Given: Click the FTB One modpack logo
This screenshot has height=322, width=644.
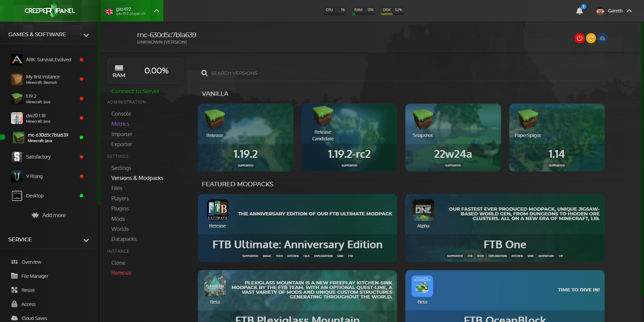Looking at the screenshot, I should coord(423,210).
